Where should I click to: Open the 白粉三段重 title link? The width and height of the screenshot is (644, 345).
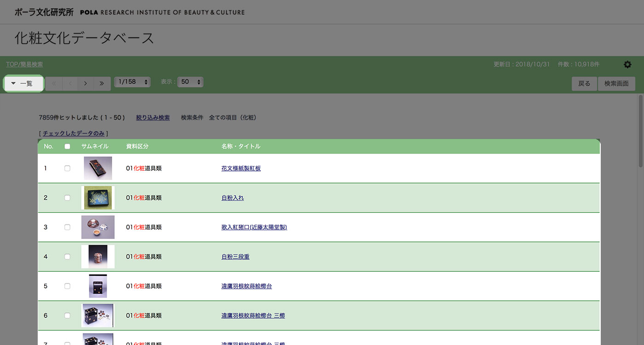[235, 257]
